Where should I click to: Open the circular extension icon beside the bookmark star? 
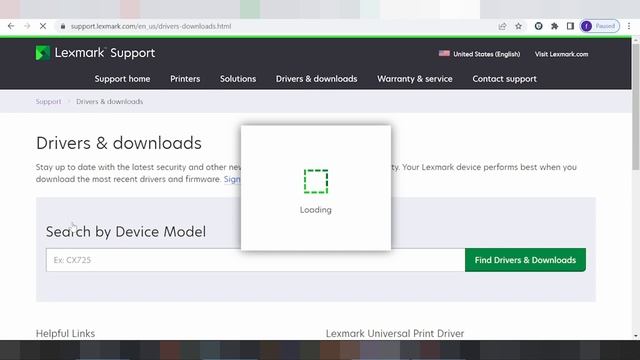point(538,26)
